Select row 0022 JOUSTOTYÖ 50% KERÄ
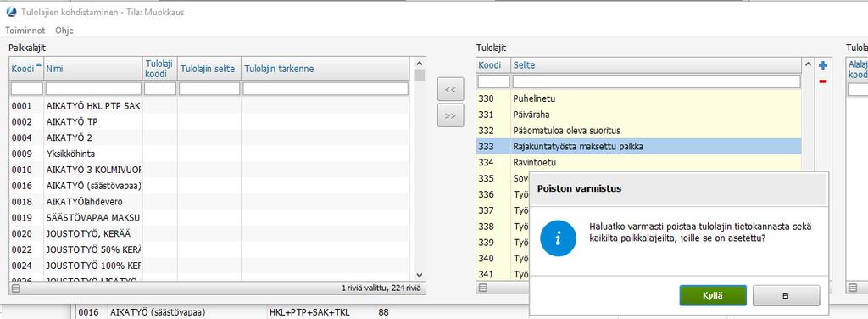Image resolution: width=868 pixels, height=319 pixels. [210, 249]
